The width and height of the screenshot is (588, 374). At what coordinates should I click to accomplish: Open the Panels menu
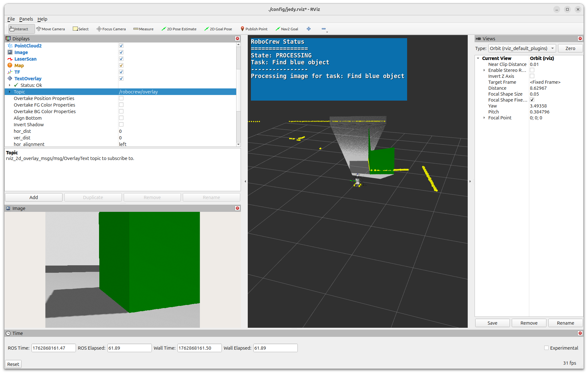click(x=26, y=19)
